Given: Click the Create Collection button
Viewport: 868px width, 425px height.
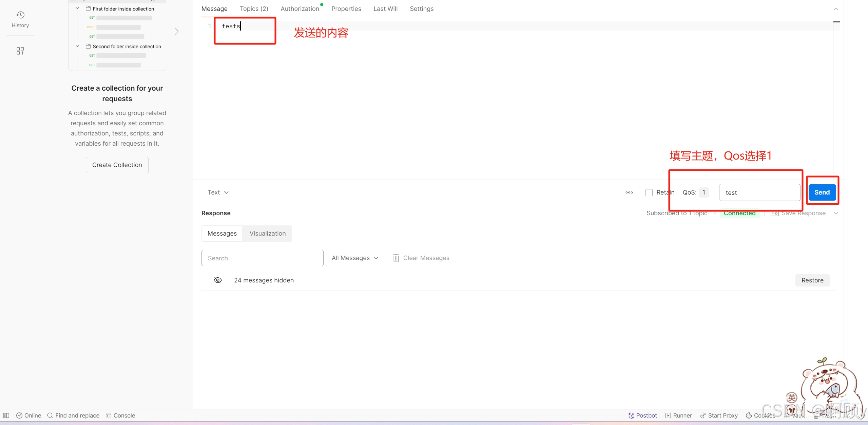Looking at the screenshot, I should 117,165.
